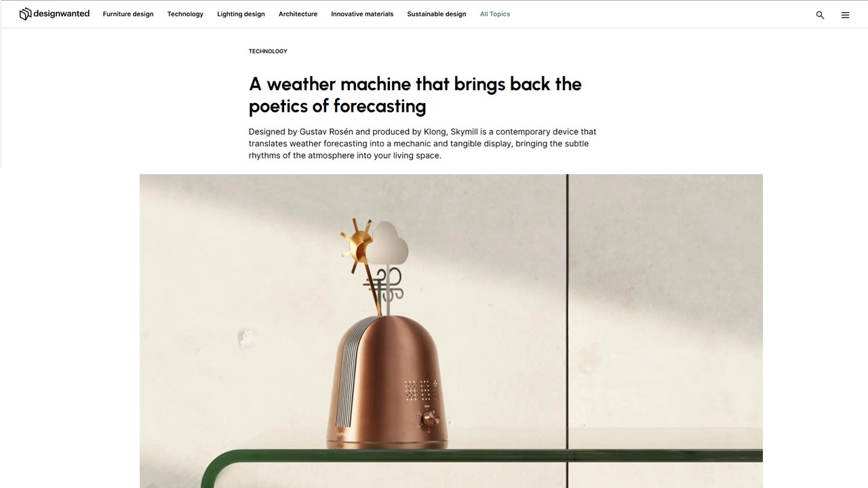Viewport: 868px width, 488px height.
Task: Open the Furniture design menu item
Action: tap(128, 14)
